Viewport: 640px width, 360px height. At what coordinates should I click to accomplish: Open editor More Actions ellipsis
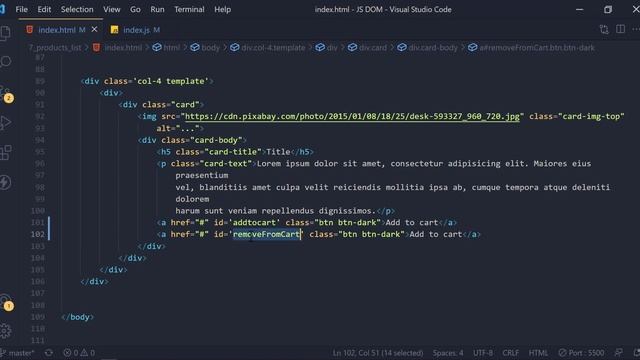pos(636,29)
